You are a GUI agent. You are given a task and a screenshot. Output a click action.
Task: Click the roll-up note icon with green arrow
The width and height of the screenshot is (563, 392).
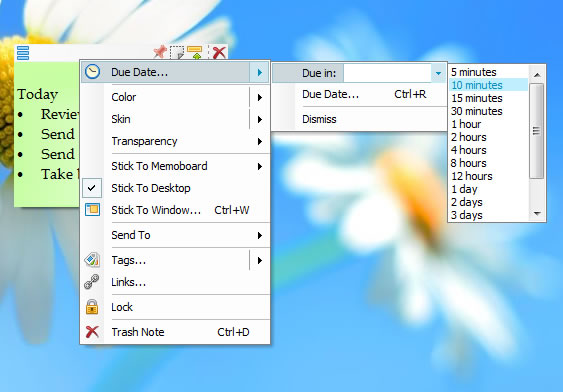(x=195, y=52)
